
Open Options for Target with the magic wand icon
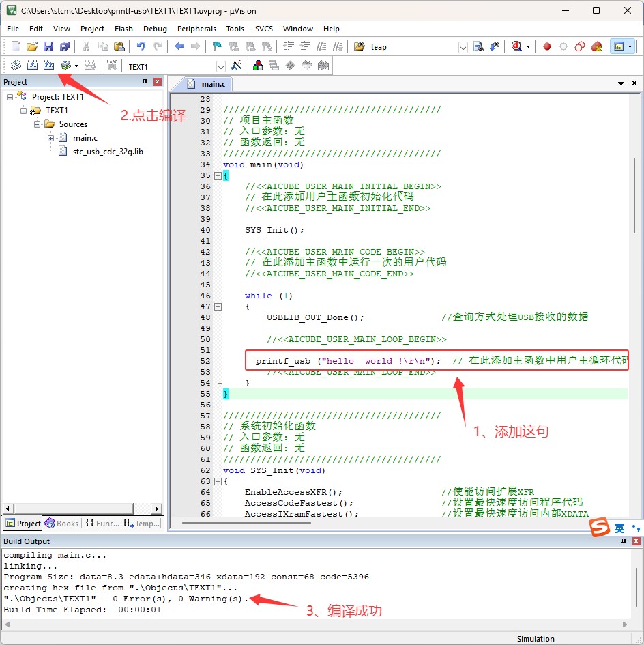237,65
